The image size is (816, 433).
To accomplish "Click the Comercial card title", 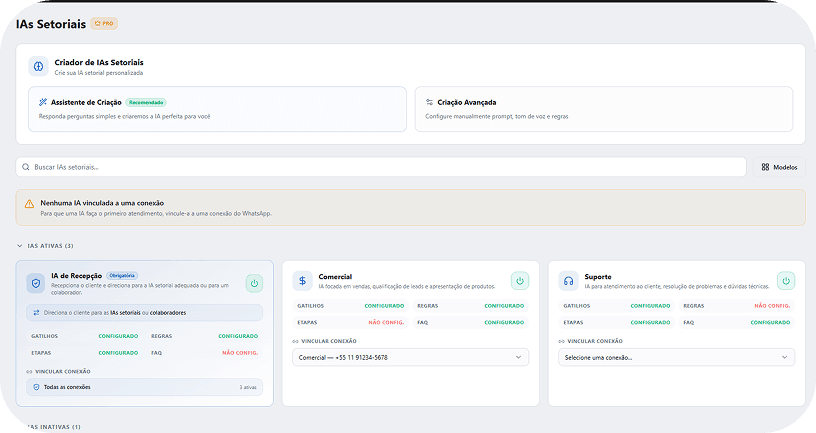I will pos(335,277).
